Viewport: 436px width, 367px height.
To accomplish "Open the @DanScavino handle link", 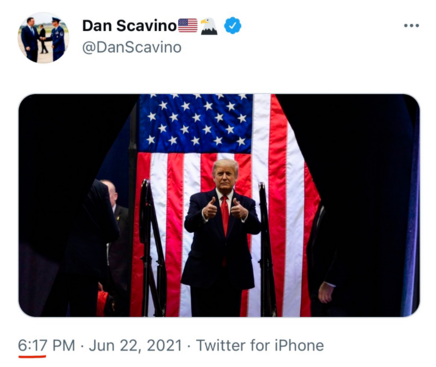I will (132, 47).
